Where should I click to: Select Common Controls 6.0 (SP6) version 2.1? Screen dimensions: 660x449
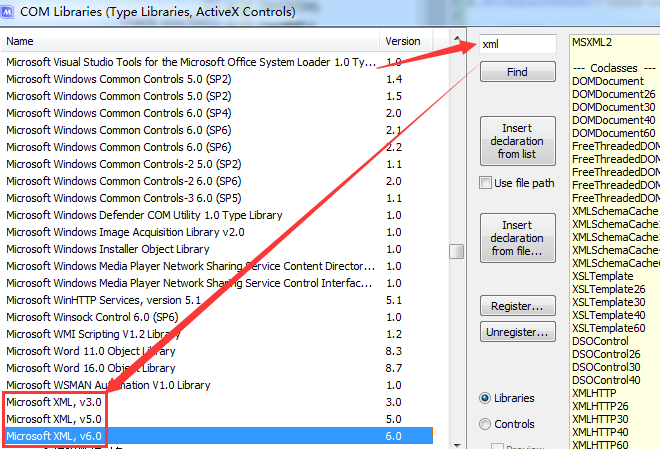pyautogui.click(x=217, y=130)
